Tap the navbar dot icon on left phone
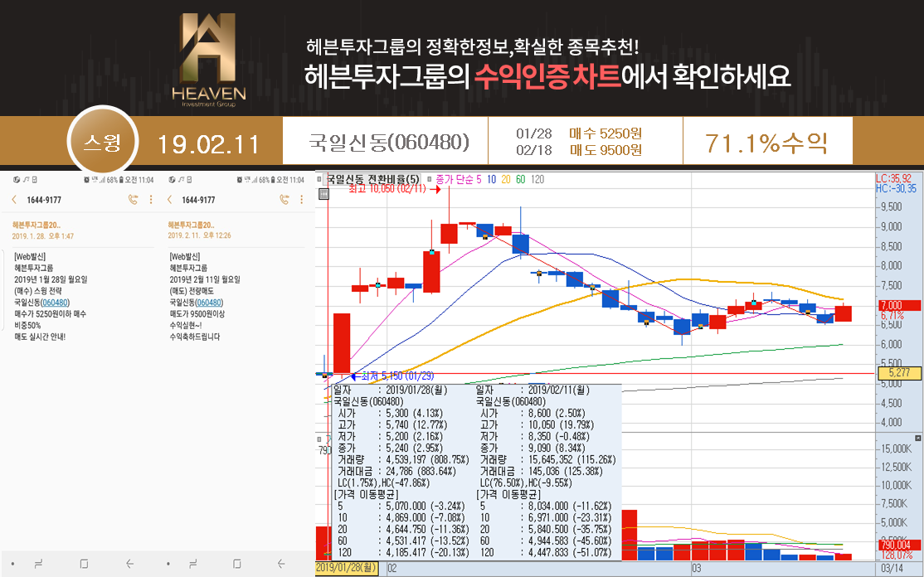 pos(13,564)
